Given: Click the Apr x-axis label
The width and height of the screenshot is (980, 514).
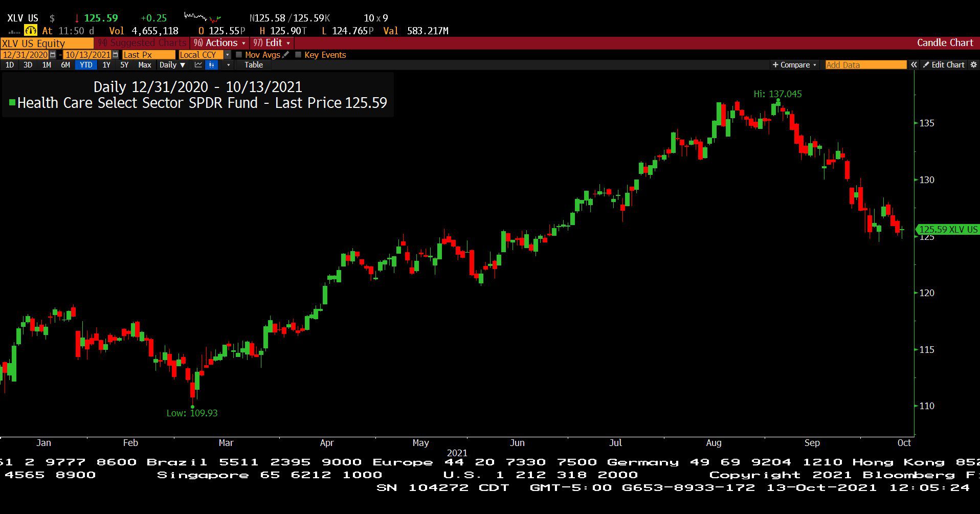Looking at the screenshot, I should pyautogui.click(x=327, y=443).
